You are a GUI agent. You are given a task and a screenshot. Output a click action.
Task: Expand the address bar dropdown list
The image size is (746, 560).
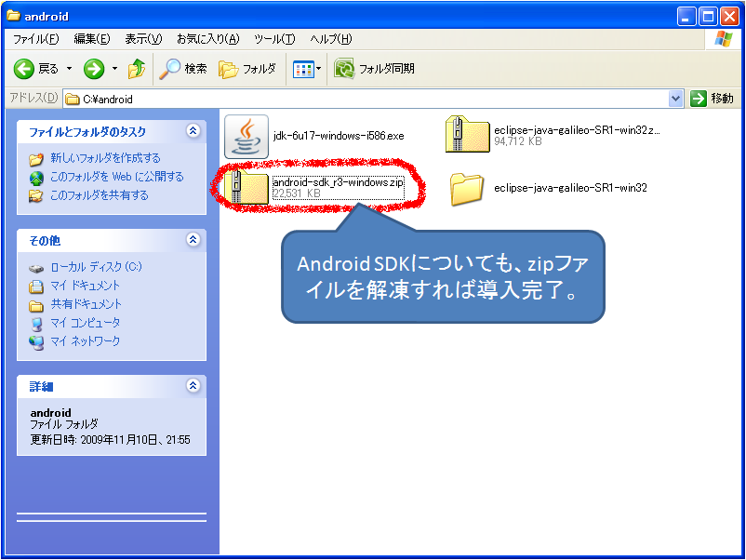pyautogui.click(x=675, y=99)
